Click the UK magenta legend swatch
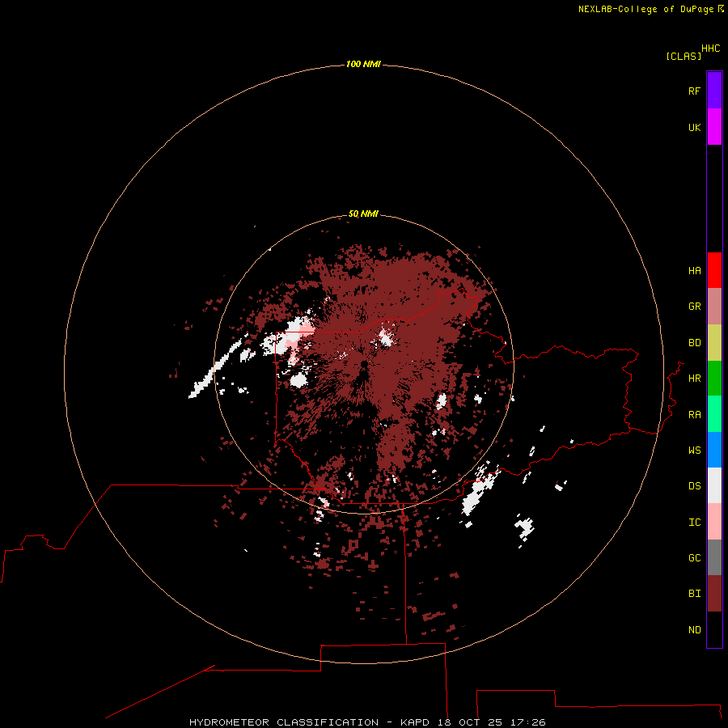The width and height of the screenshot is (728, 728). pyautogui.click(x=714, y=127)
